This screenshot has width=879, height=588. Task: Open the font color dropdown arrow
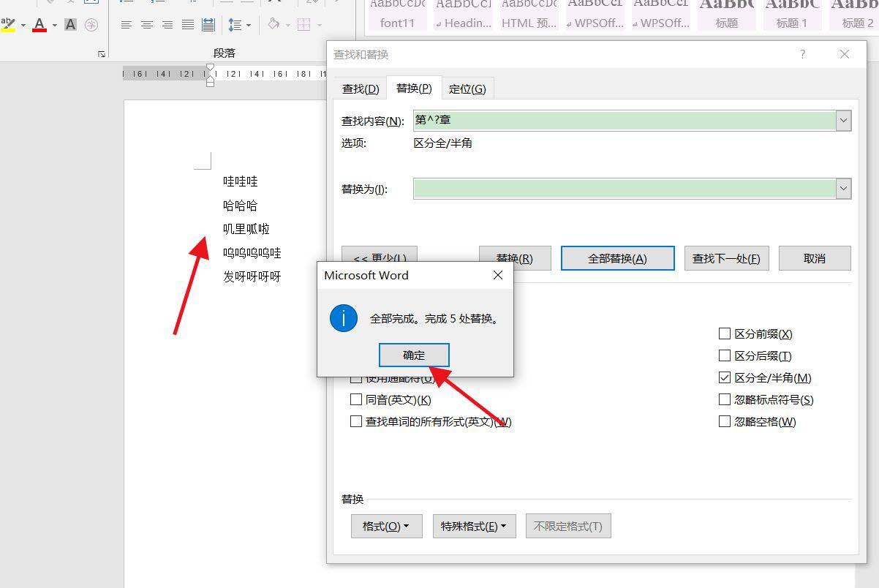click(x=54, y=26)
